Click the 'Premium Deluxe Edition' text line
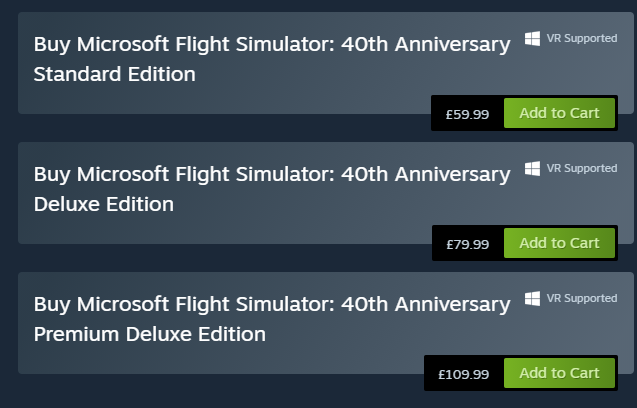Screen dimensions: 637x408 (x=150, y=334)
